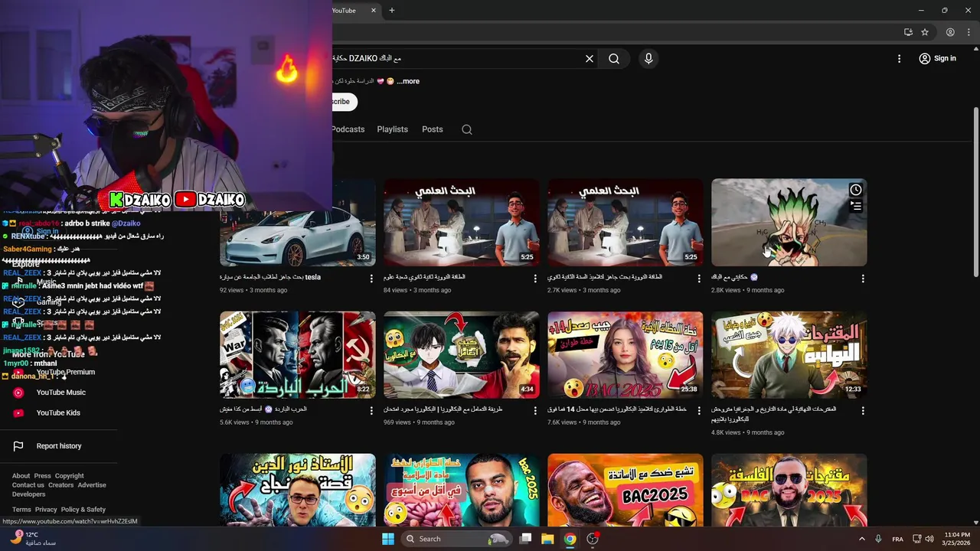Click the Subscribe button
The image size is (980, 551).
coord(345,102)
